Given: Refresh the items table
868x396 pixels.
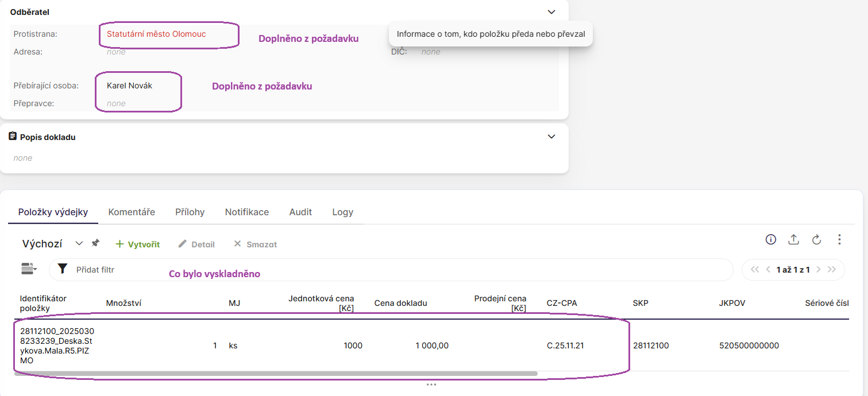Looking at the screenshot, I should [816, 240].
